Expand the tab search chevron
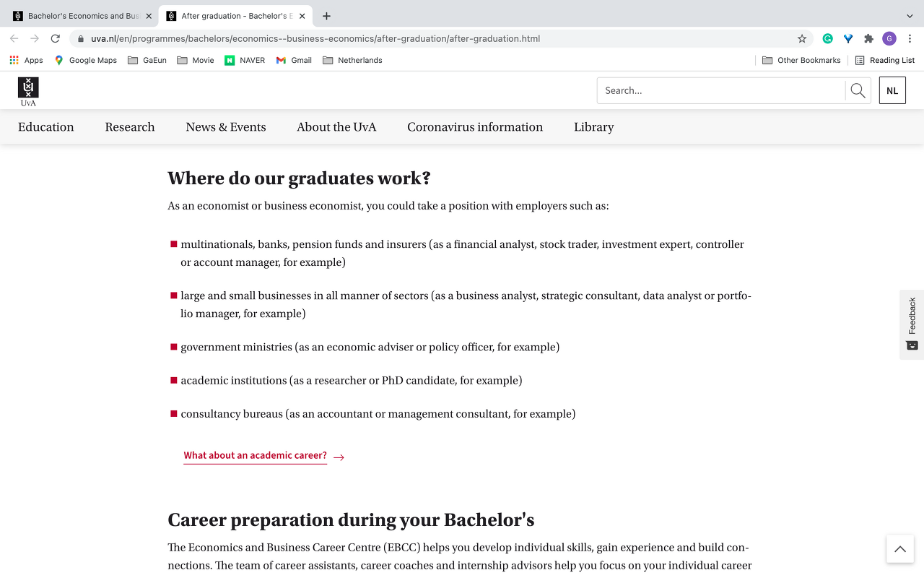Viewport: 924px width, 578px height. pyautogui.click(x=910, y=16)
